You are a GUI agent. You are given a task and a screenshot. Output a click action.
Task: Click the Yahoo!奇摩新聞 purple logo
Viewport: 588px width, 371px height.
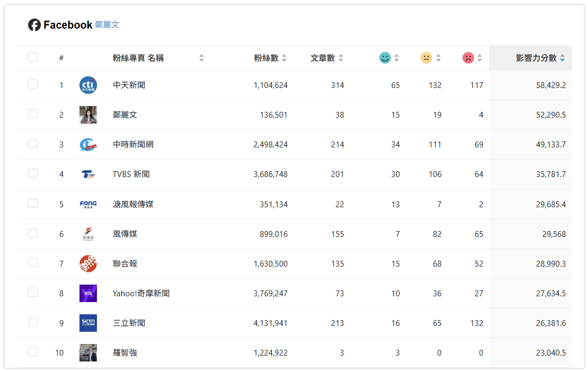[x=88, y=293]
